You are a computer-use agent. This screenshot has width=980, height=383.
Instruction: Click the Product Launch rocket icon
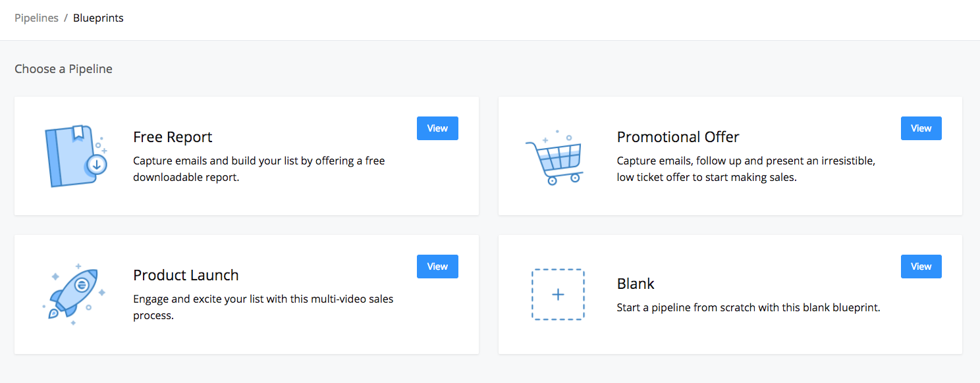pyautogui.click(x=74, y=293)
